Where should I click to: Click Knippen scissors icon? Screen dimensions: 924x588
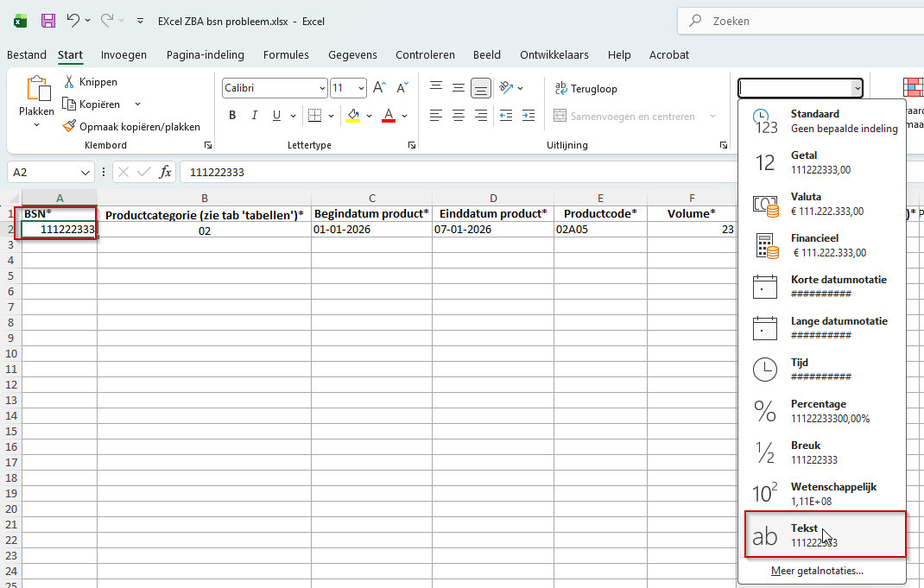click(70, 82)
